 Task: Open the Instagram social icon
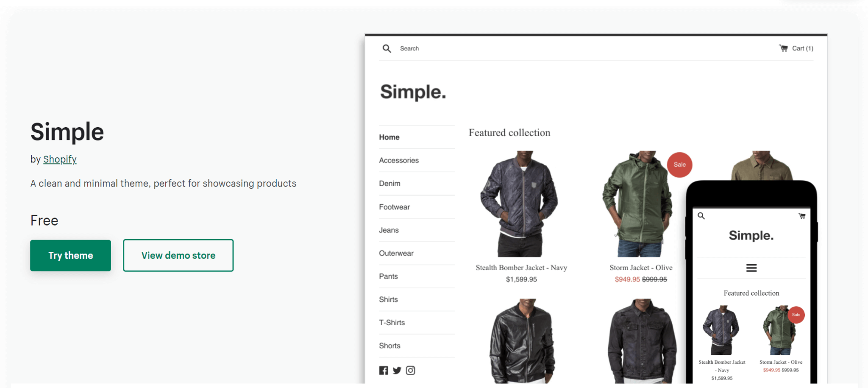[411, 371]
